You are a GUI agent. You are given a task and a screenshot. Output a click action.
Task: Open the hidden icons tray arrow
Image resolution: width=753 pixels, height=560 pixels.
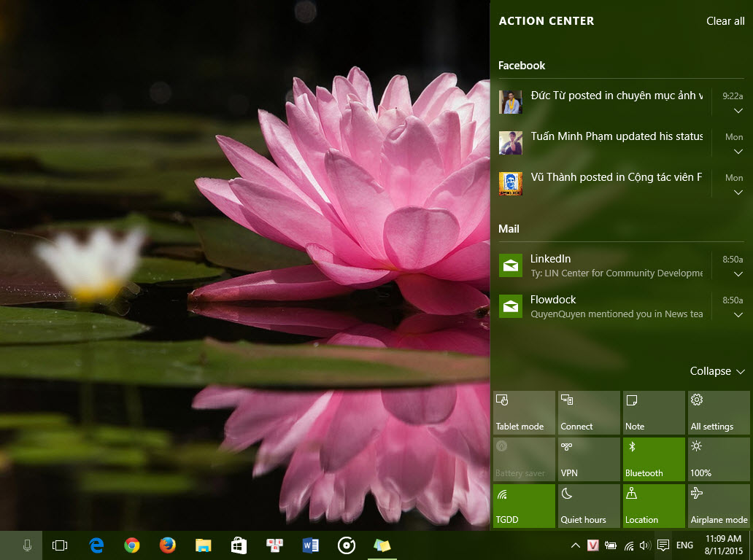(576, 545)
